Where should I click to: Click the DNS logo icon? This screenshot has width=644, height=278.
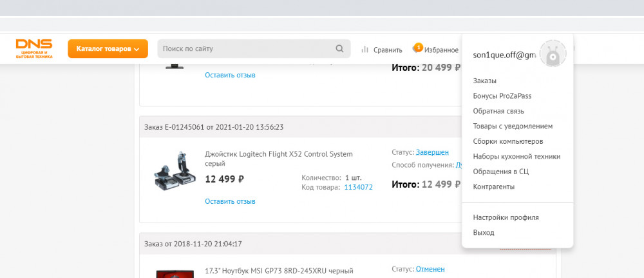coord(34,48)
